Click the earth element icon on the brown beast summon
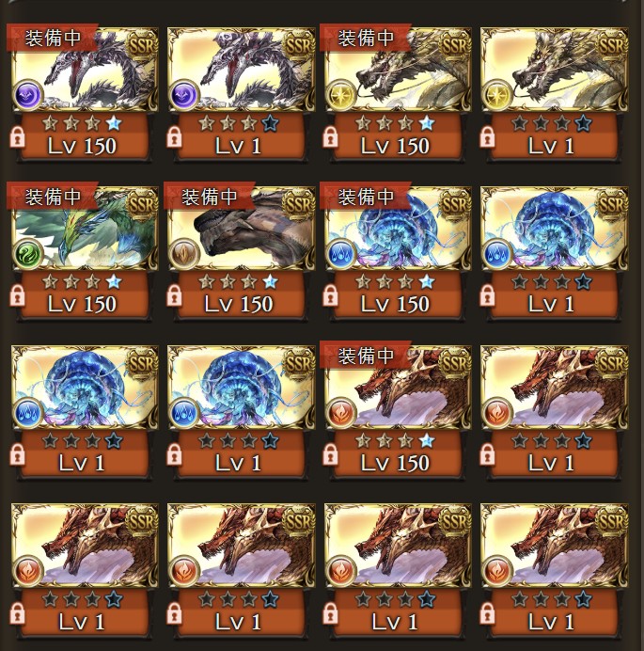Image resolution: width=644 pixels, height=651 pixels. tap(184, 254)
